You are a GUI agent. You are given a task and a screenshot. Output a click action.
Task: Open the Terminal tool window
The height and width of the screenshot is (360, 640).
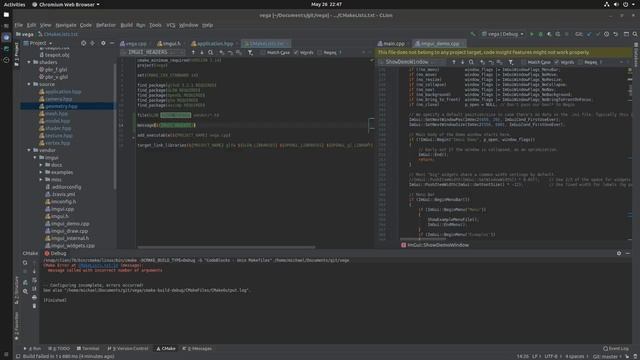coord(88,349)
